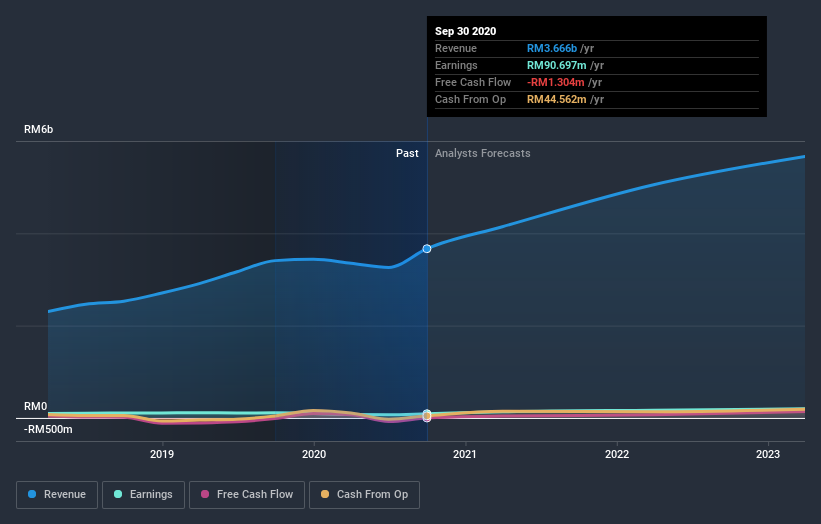
Task: Select the 2022 x-axis label
Action: 617,454
